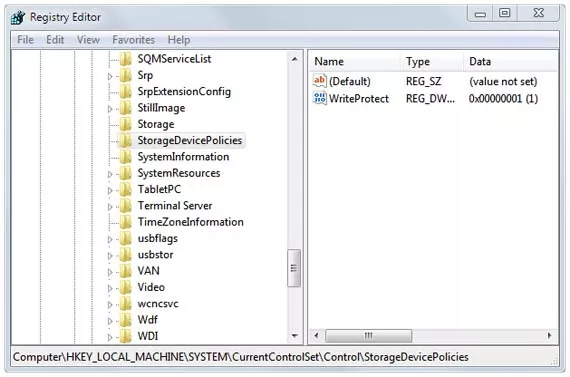This screenshot has width=570, height=377.
Task: Click the tree pane vertical scrollbar thumb
Action: point(294,268)
